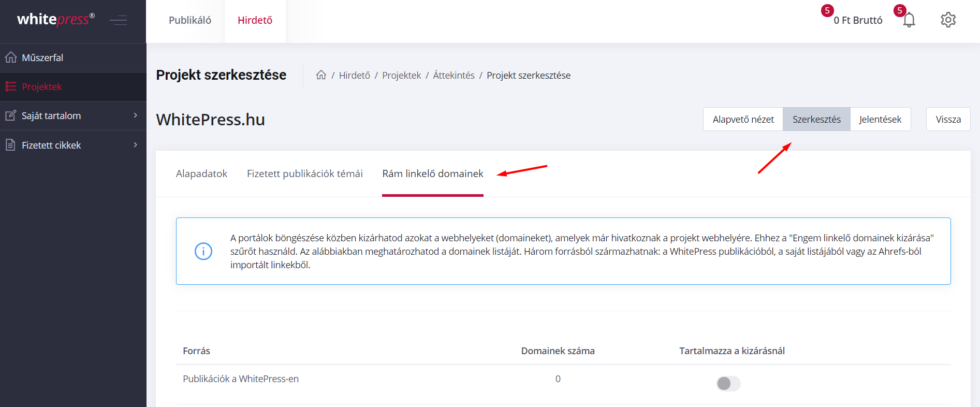Click the Forrás column header

tap(197, 351)
